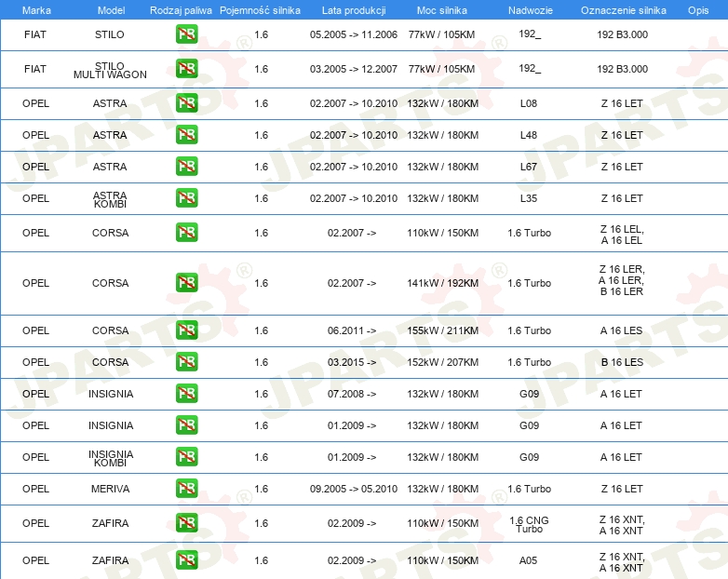
Task: Click engine code A 16 LES
Action: click(621, 330)
